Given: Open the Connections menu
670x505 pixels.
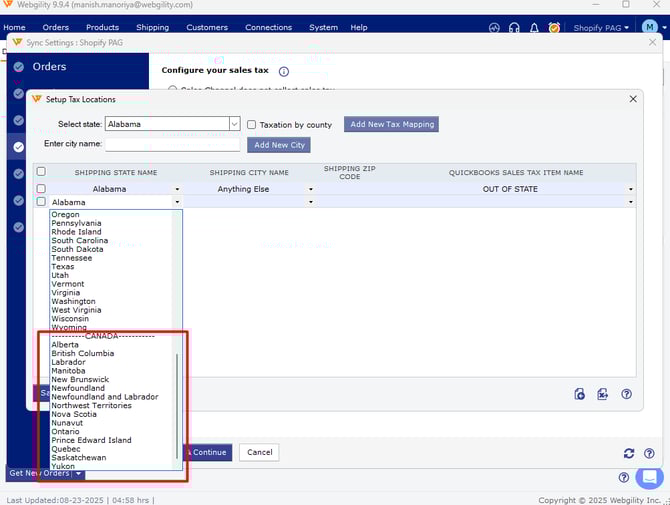Looking at the screenshot, I should 268,27.
